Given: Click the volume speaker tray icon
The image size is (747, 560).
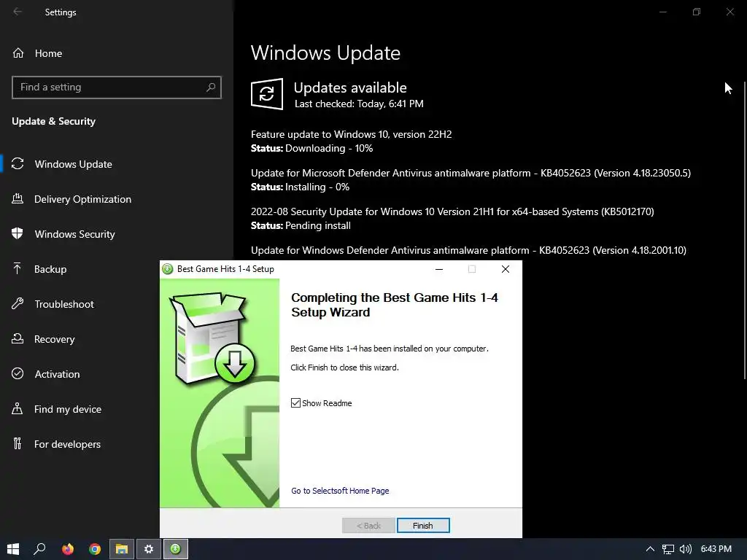Looking at the screenshot, I should click(x=685, y=549).
